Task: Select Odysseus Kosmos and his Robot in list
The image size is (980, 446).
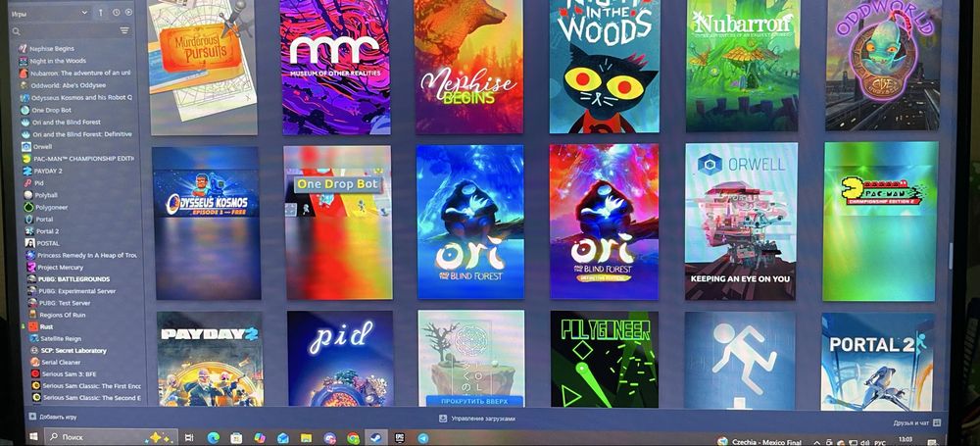Action: (82, 98)
